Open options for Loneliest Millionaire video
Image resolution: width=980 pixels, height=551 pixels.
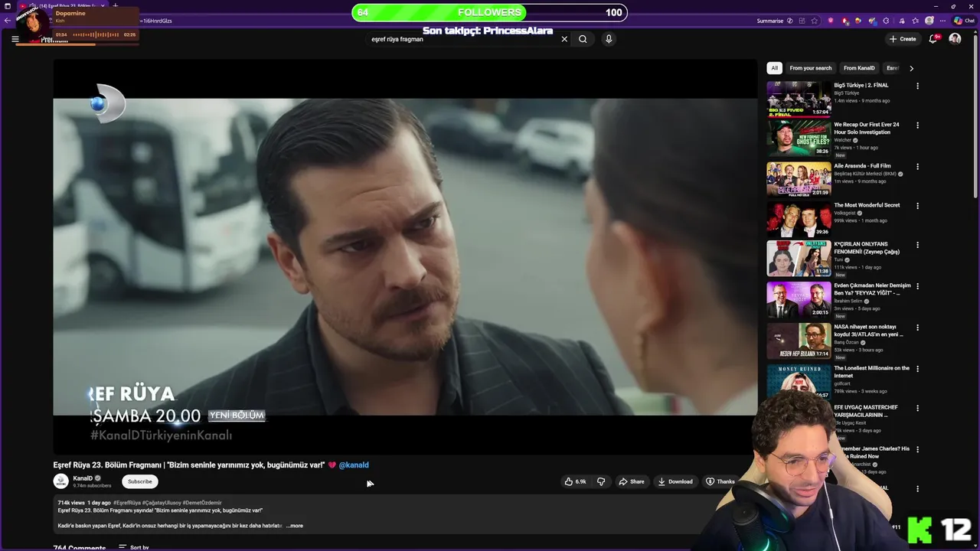(917, 369)
